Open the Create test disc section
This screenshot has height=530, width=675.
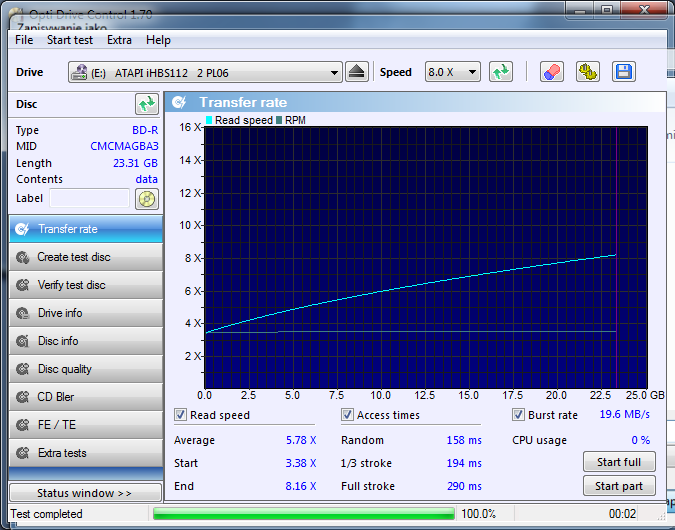86,257
